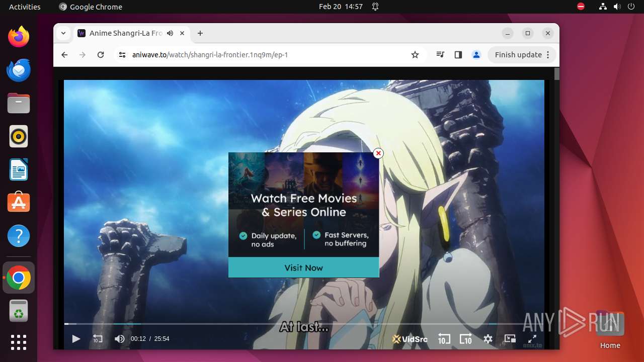Open video player settings gear

pos(488,339)
